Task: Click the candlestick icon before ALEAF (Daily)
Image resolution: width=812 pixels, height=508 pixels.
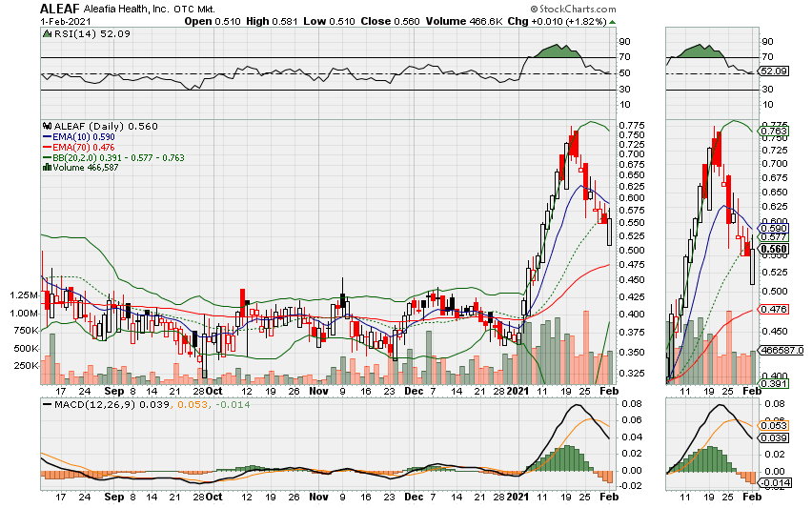Action: (47, 127)
